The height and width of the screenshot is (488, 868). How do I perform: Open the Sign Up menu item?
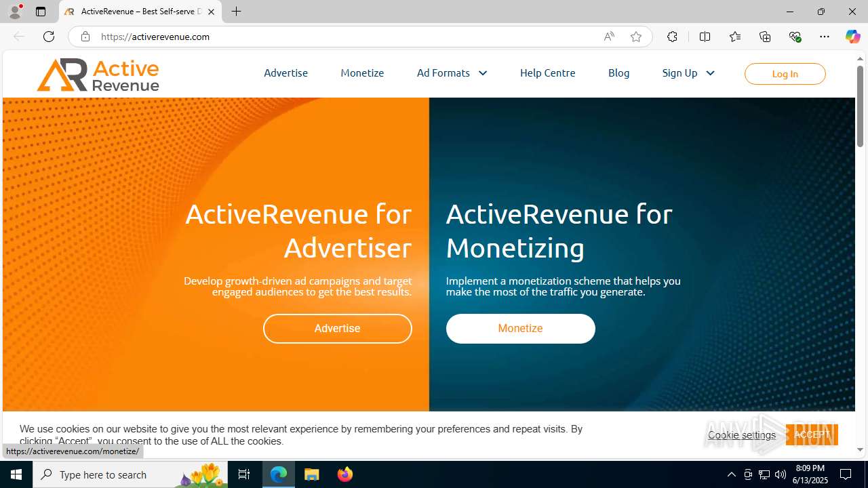[x=679, y=73]
